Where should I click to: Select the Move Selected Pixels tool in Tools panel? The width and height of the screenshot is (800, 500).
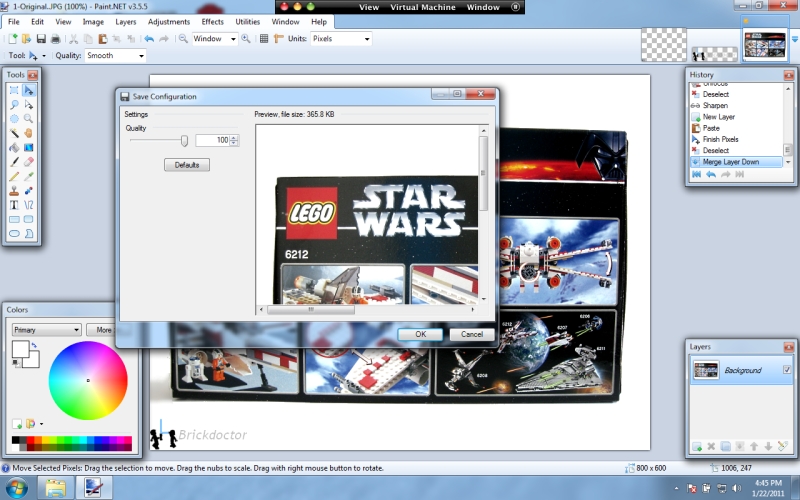29,90
